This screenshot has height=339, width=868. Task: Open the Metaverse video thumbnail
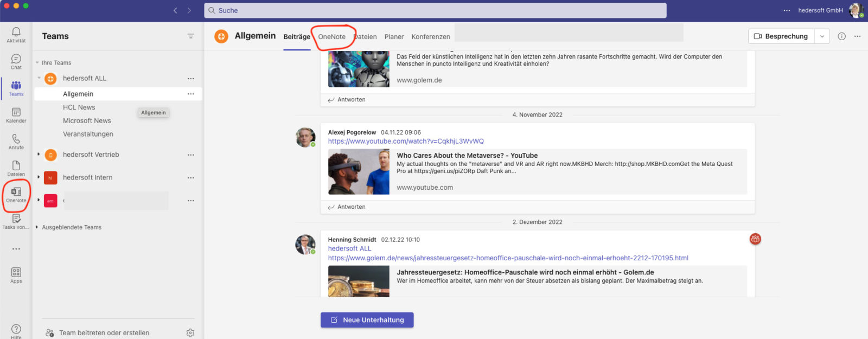click(359, 172)
